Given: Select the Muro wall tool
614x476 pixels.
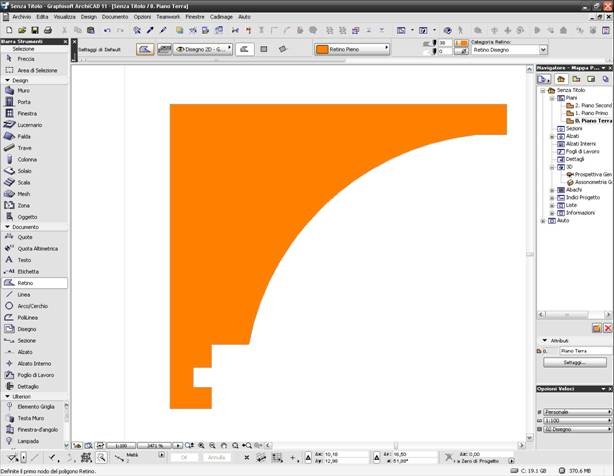Looking at the screenshot, I should pyautogui.click(x=24, y=90).
